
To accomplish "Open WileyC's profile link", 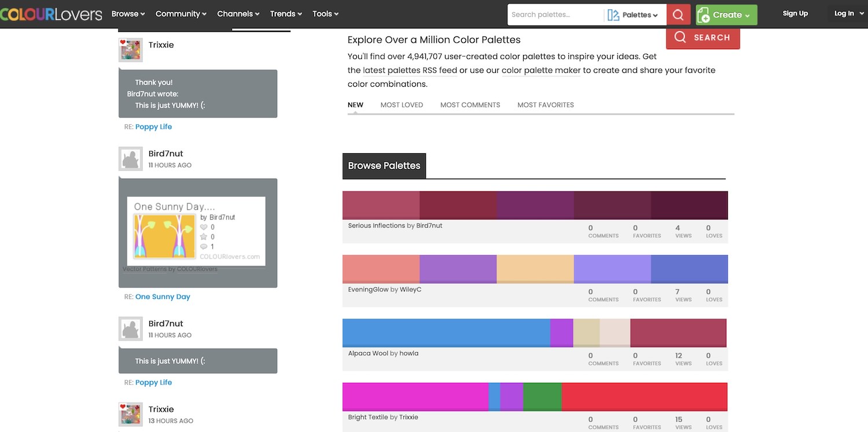I will coord(410,289).
